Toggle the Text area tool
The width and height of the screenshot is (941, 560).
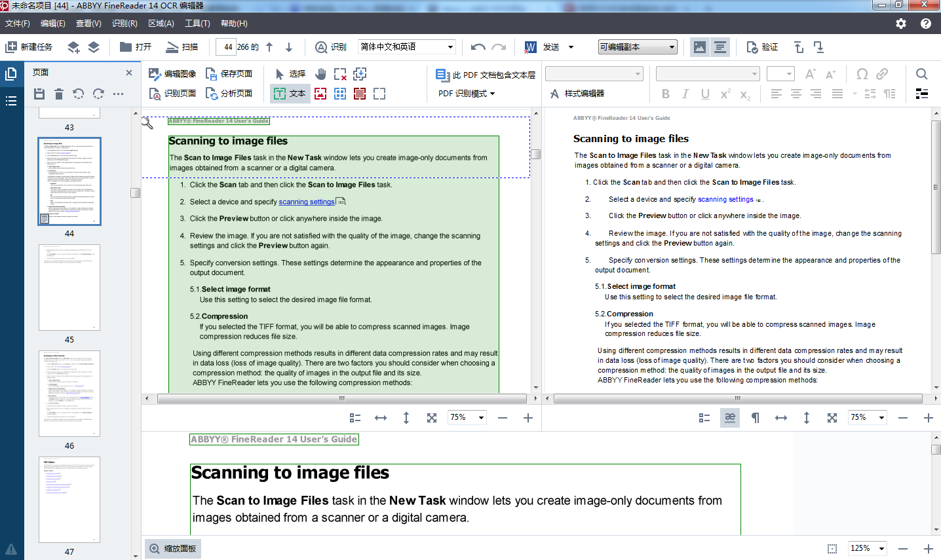pyautogui.click(x=290, y=94)
